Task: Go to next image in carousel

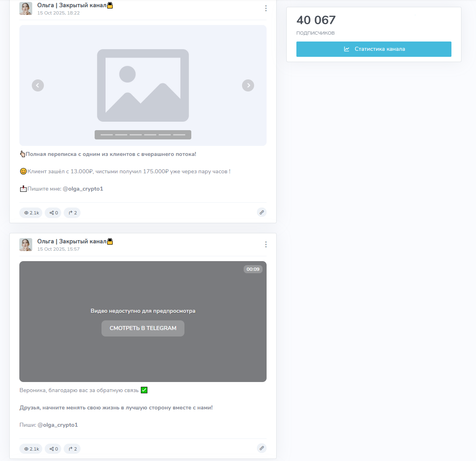Action: (x=248, y=85)
